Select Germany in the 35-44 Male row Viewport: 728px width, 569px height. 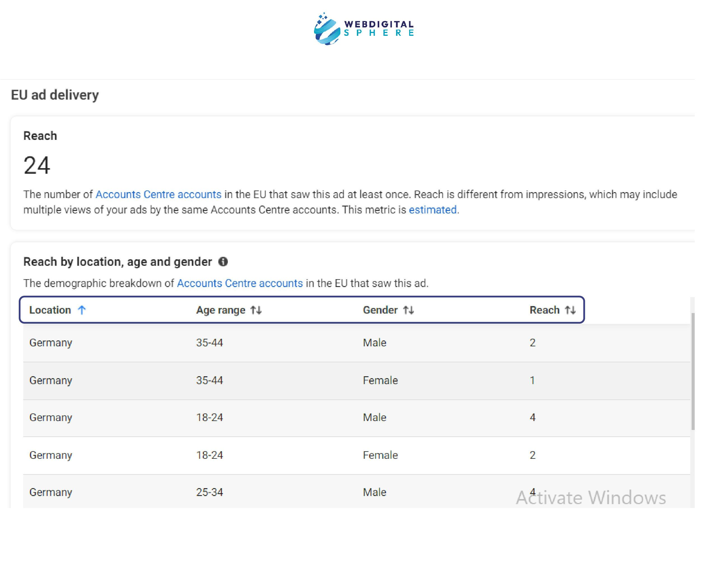click(51, 343)
